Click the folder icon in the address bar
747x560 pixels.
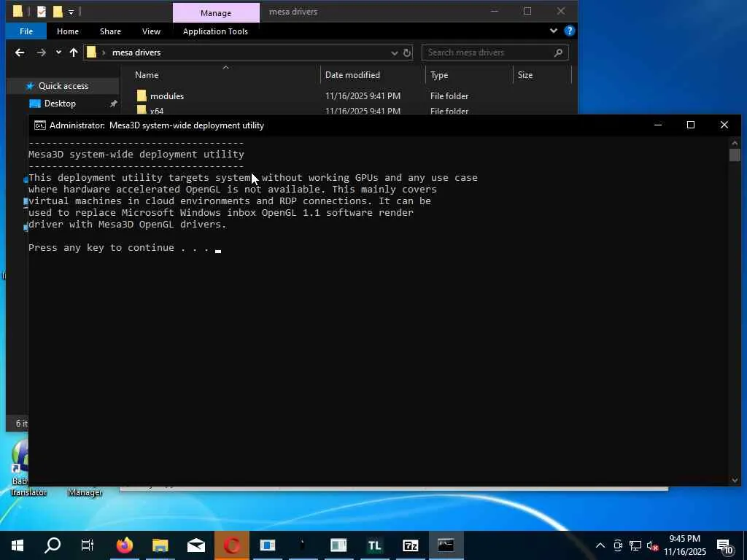pos(91,52)
